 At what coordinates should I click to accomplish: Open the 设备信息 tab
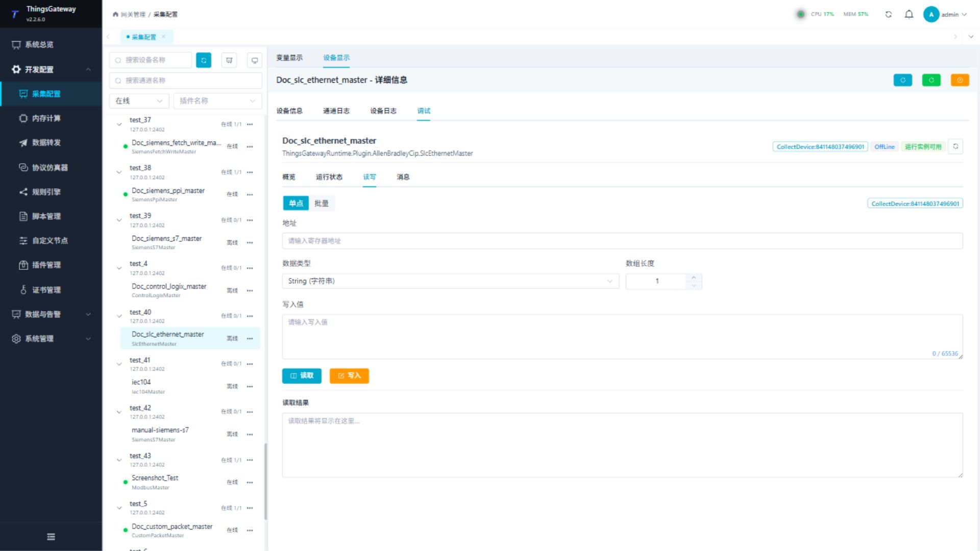(289, 111)
